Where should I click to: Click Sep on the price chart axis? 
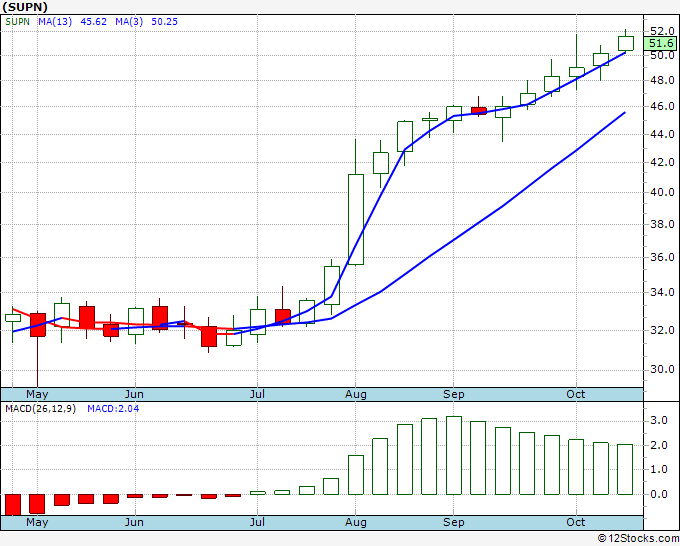[454, 395]
